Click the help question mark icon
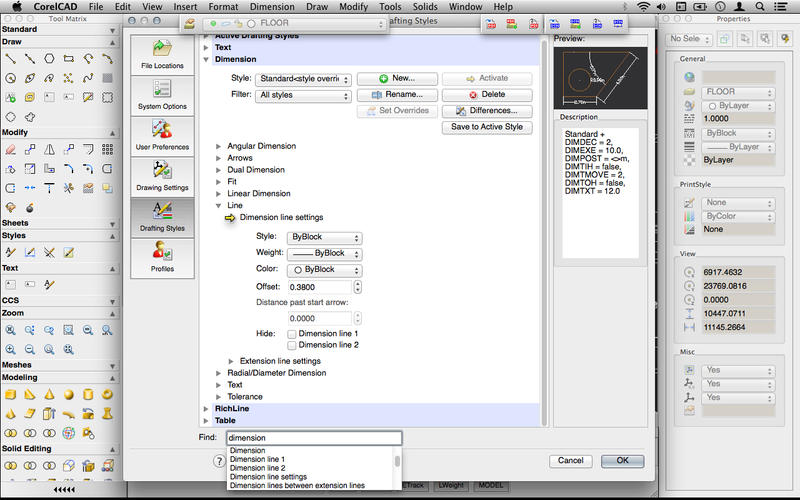Image resolution: width=800 pixels, height=500 pixels. [x=219, y=461]
